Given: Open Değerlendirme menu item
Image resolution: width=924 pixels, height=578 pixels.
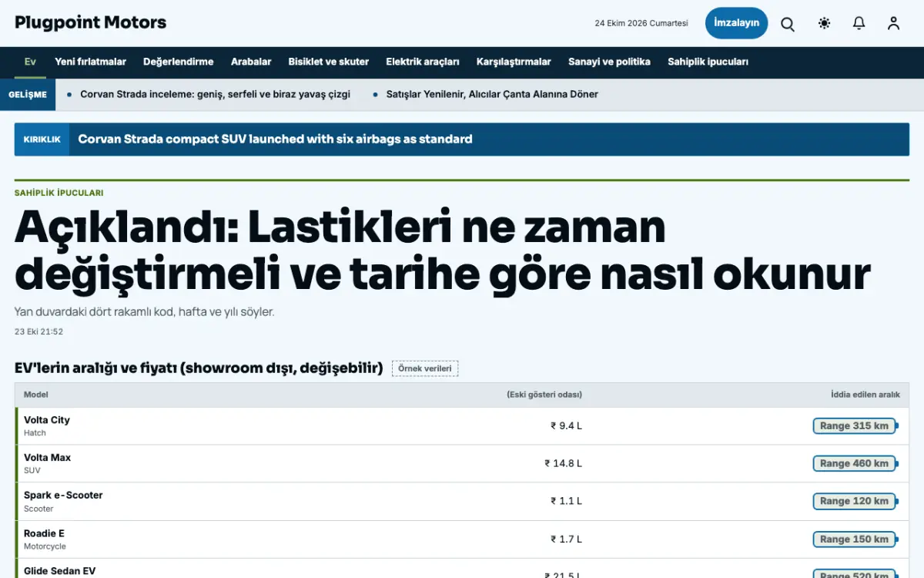Looking at the screenshot, I should 178,62.
